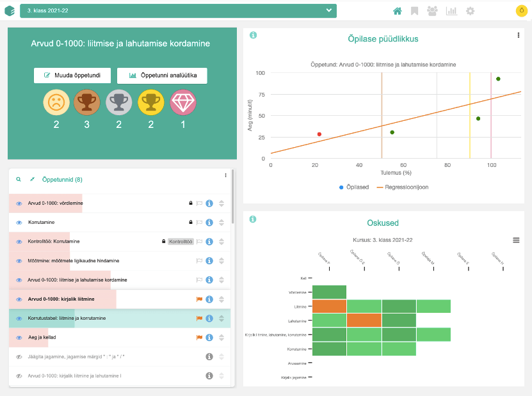
Task: Click the search icon in Õppetunnid panel
Action: pyautogui.click(x=19, y=180)
